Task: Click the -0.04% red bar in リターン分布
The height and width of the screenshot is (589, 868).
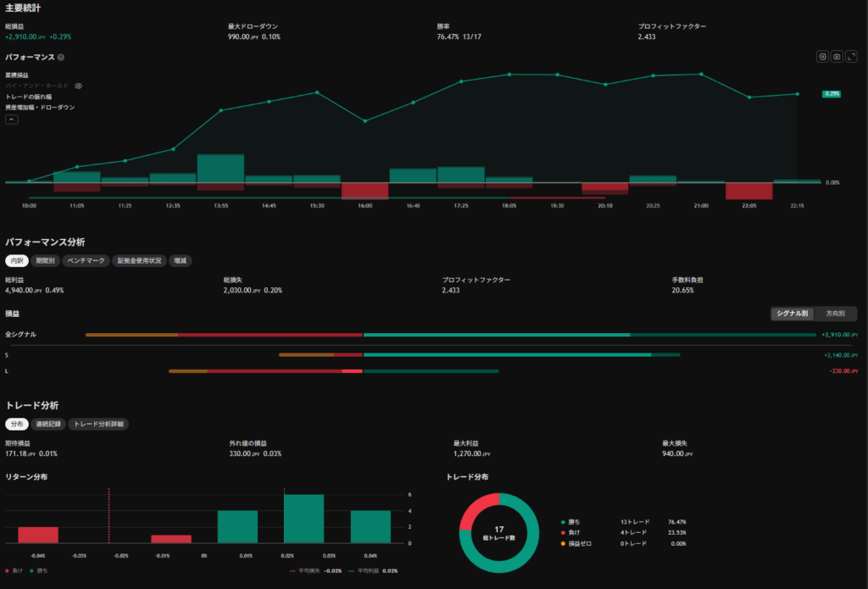Action: pyautogui.click(x=38, y=535)
